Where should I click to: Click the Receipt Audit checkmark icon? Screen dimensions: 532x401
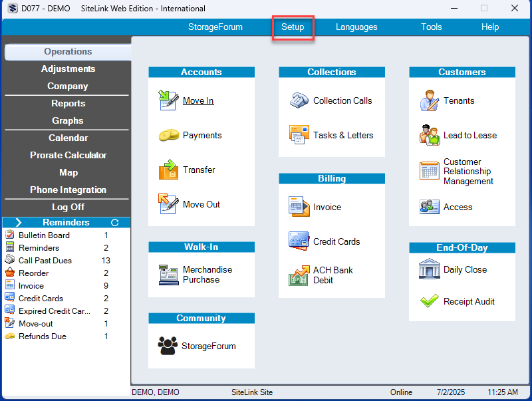(x=429, y=301)
